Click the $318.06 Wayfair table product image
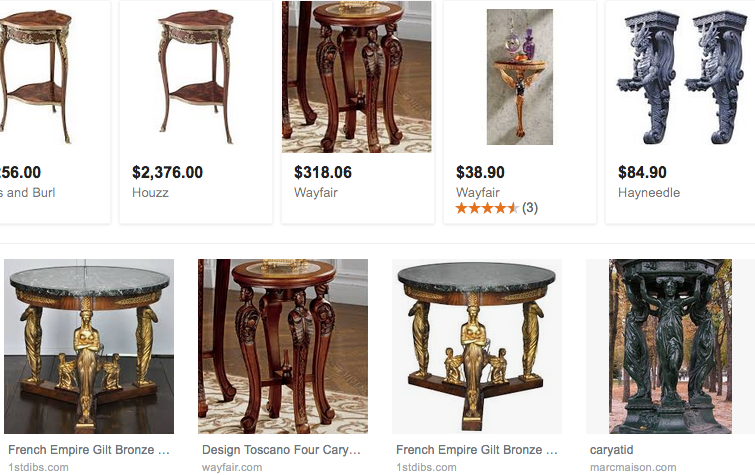Image resolution: width=755 pixels, height=475 pixels. (357, 76)
